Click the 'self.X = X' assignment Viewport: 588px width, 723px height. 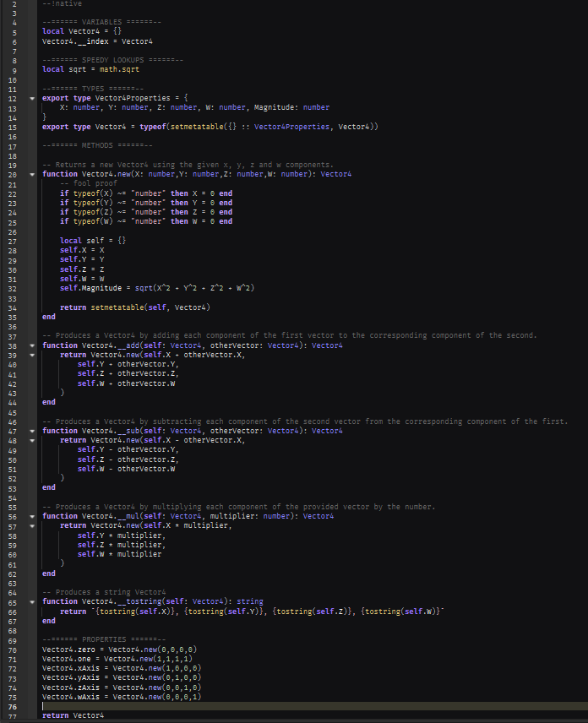[82, 250]
